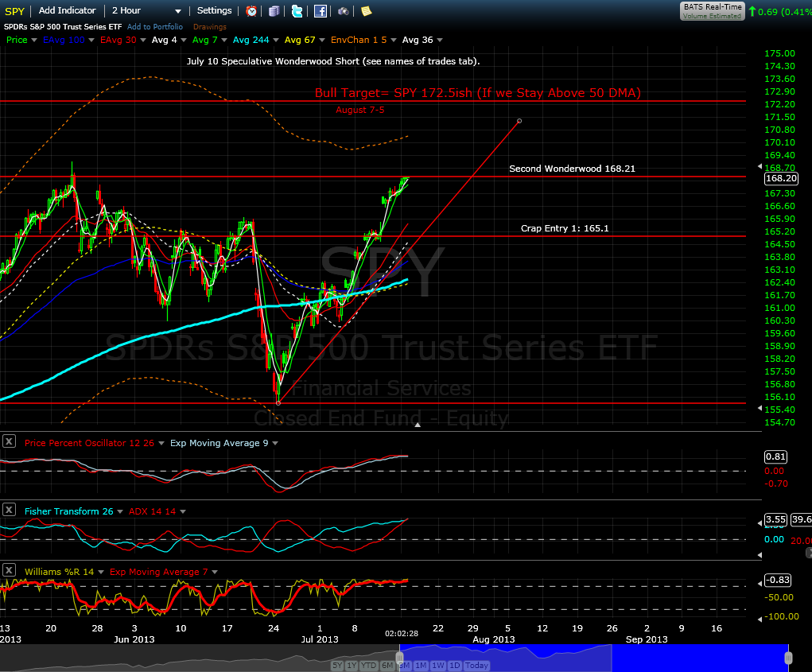Open ADX 14 14 options
Image resolution: width=812 pixels, height=672 pixels.
(183, 511)
